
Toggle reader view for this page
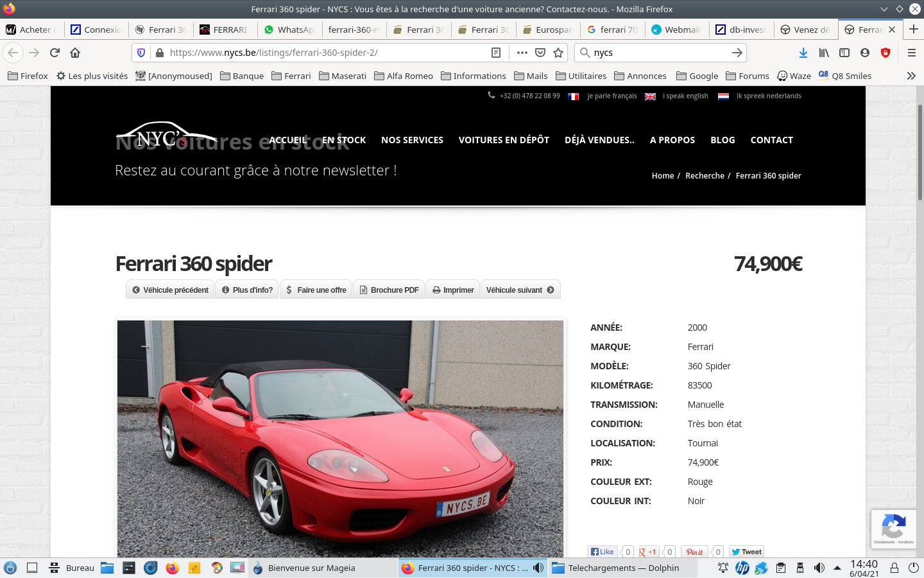(496, 53)
